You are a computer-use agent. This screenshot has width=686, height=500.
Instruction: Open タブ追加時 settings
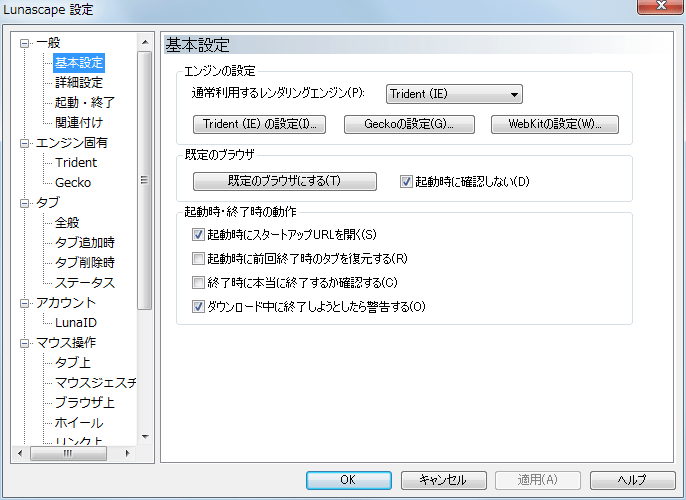pyautogui.click(x=85, y=242)
